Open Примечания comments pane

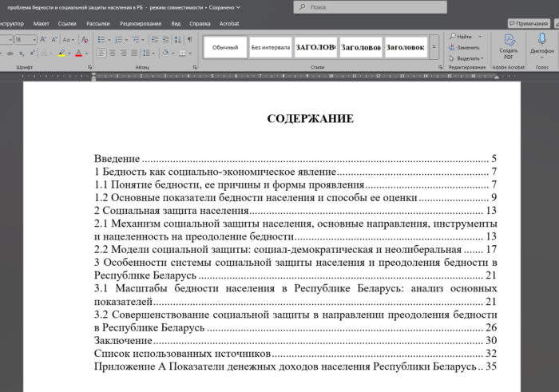click(x=529, y=23)
